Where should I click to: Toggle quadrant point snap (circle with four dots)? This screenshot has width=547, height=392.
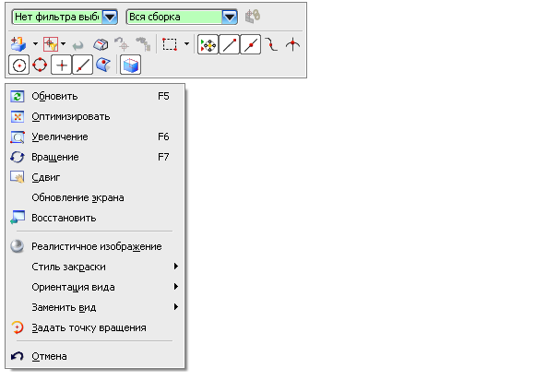(40, 65)
